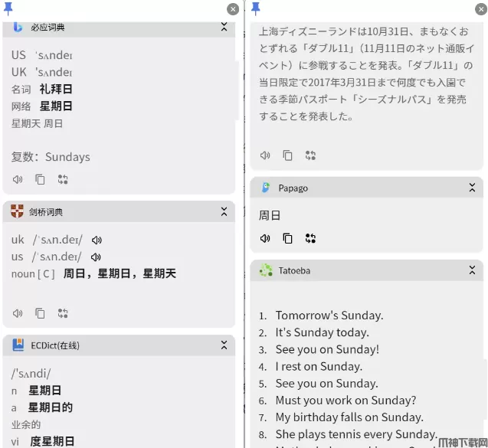The height and width of the screenshot is (448, 488).
Task: Collapse the 剑桥词典 result card
Action: [224, 212]
